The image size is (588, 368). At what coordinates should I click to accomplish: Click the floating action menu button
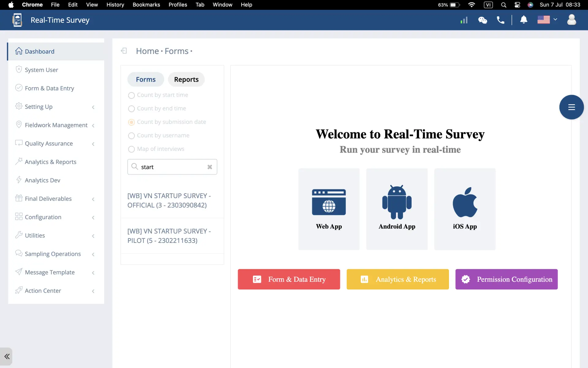coord(571,107)
